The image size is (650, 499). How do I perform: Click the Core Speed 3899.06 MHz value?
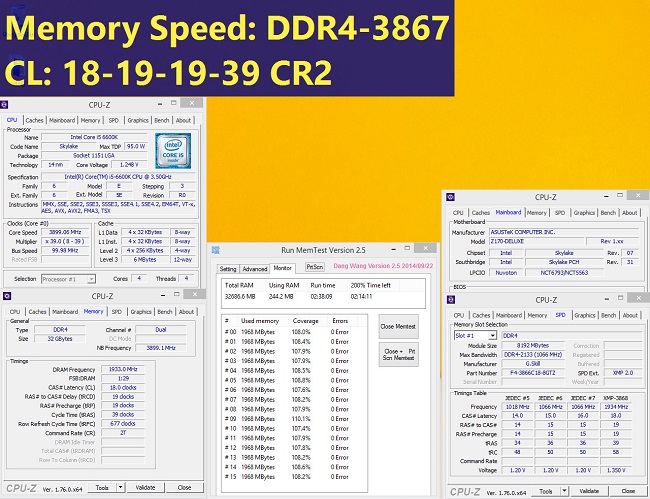[x=65, y=233]
